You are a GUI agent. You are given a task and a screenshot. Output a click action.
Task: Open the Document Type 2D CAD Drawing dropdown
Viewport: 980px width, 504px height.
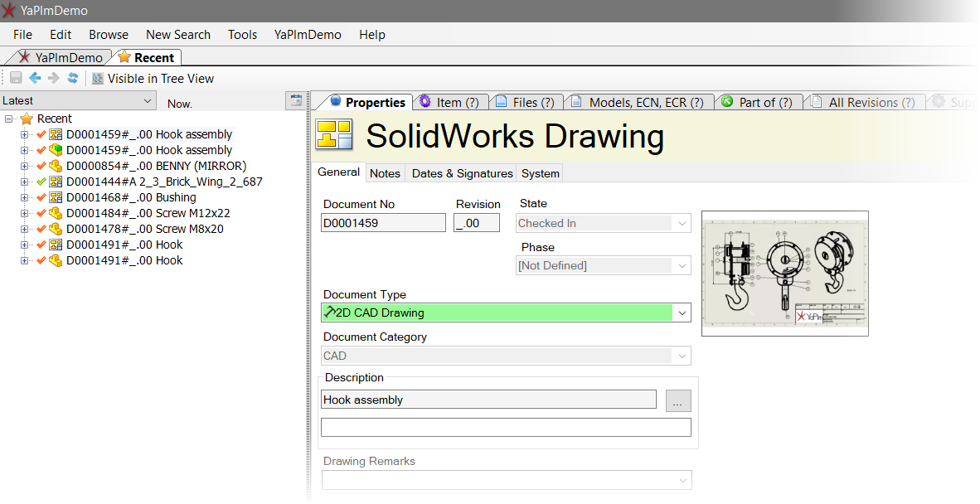tap(682, 313)
